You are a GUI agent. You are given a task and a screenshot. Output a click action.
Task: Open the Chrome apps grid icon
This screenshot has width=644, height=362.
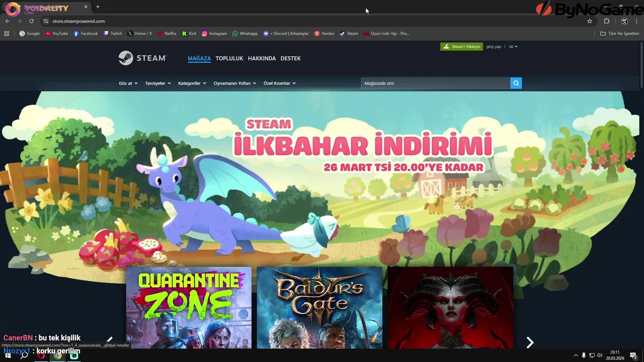tap(7, 34)
